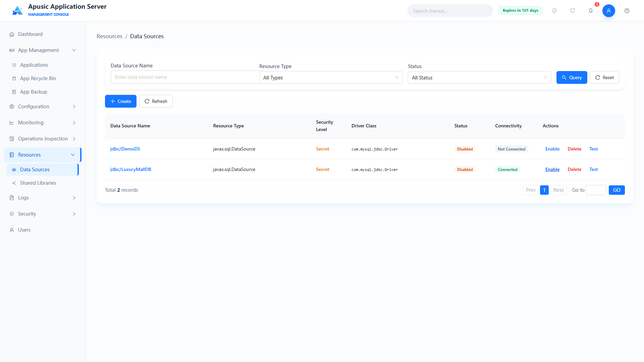Click the Users person icon

(12, 230)
